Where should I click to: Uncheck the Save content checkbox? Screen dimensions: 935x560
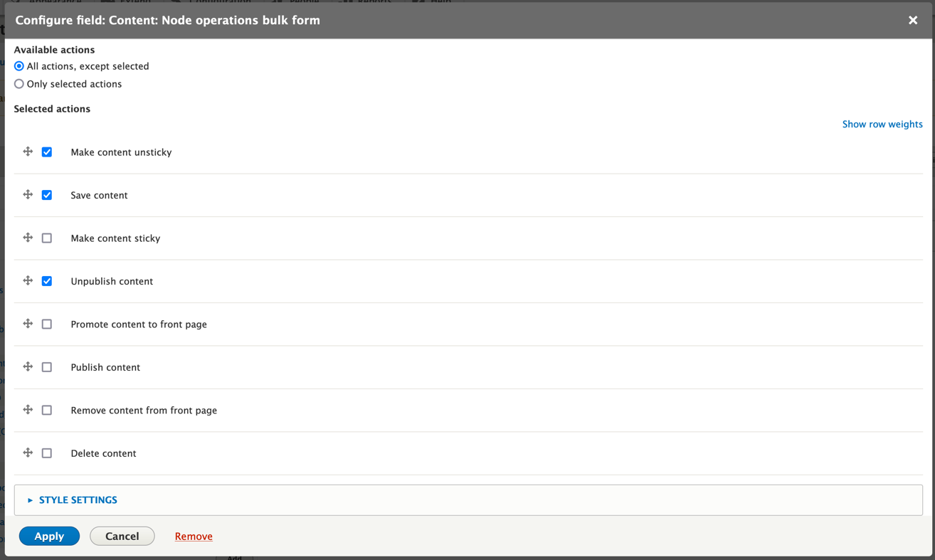(x=47, y=194)
